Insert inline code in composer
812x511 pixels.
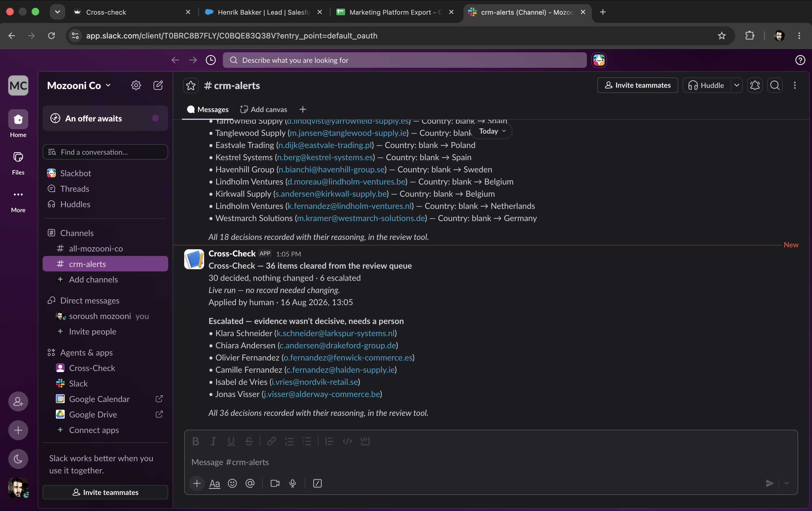(347, 441)
